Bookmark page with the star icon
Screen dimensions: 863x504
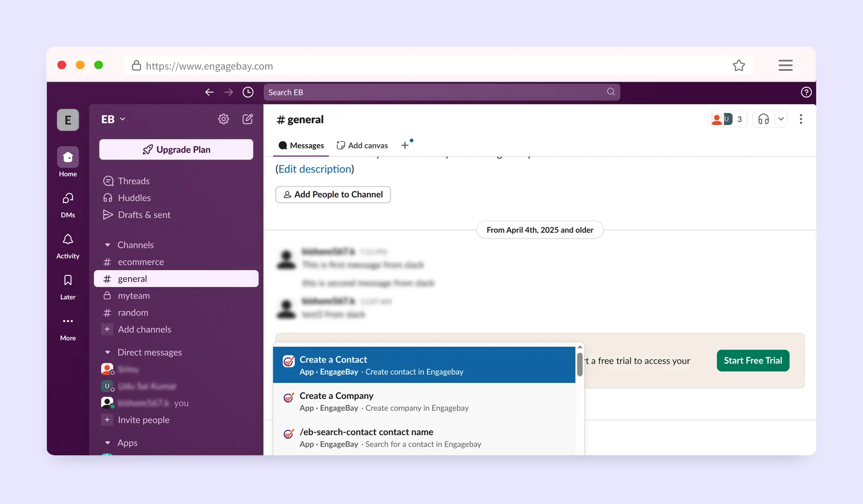point(739,66)
